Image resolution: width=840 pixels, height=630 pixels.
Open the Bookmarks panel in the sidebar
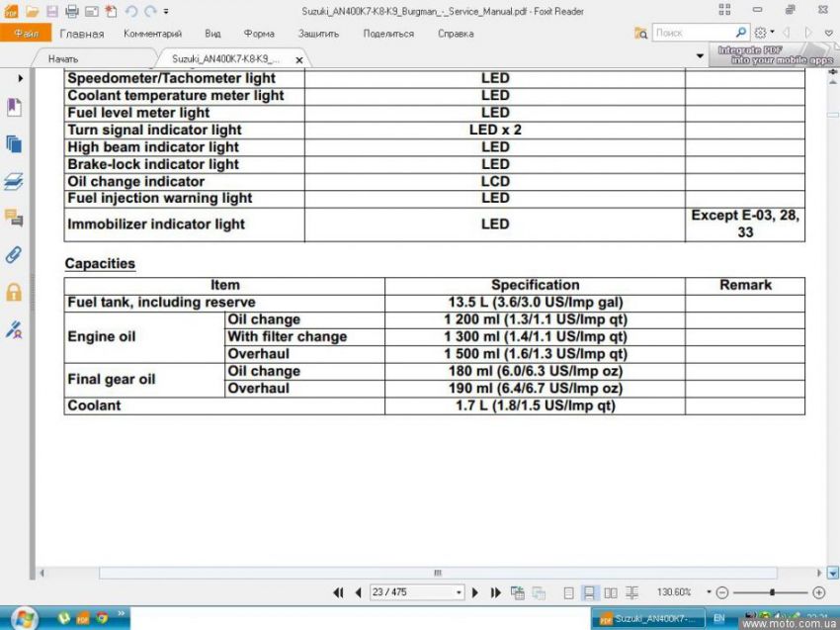point(14,107)
